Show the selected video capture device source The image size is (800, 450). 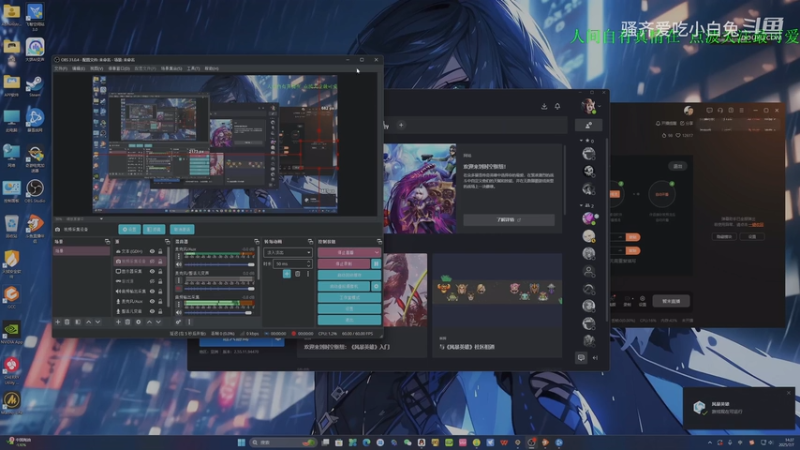152,261
